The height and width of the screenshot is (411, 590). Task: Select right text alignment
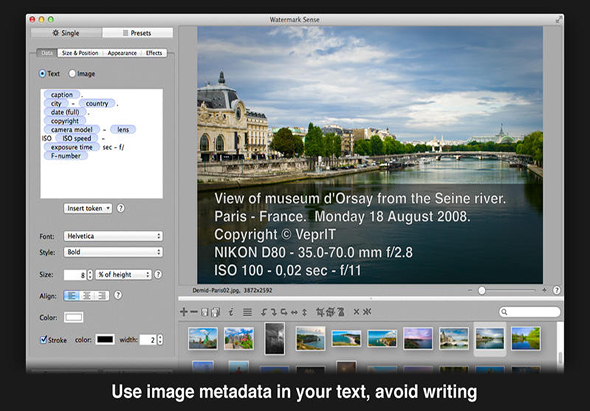tap(102, 296)
